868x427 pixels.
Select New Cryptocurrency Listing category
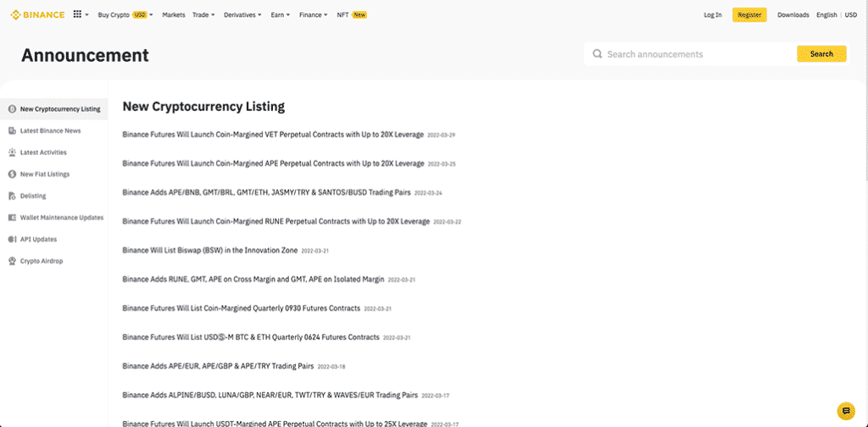point(53,109)
